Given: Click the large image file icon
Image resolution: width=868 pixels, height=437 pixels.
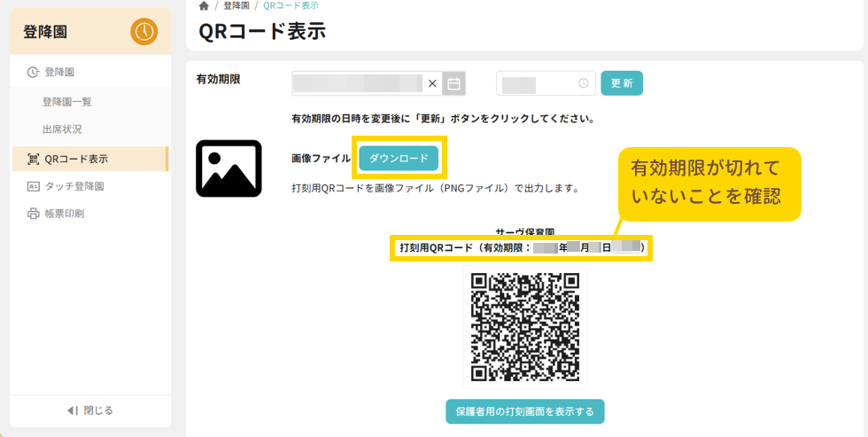Looking at the screenshot, I should [x=229, y=168].
